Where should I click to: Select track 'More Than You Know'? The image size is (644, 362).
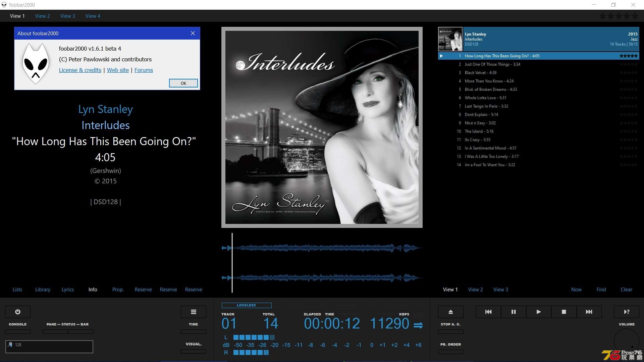[538, 81]
